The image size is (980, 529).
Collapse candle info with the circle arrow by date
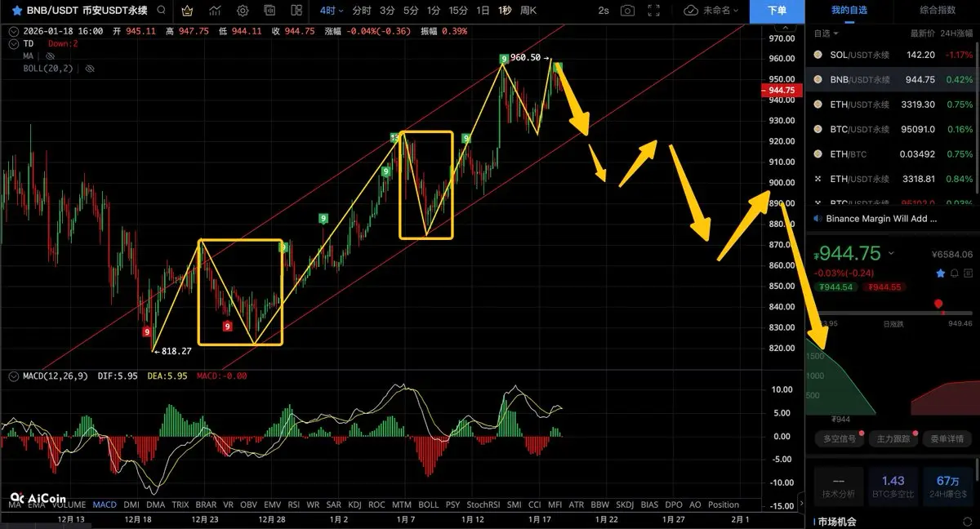tap(12, 31)
